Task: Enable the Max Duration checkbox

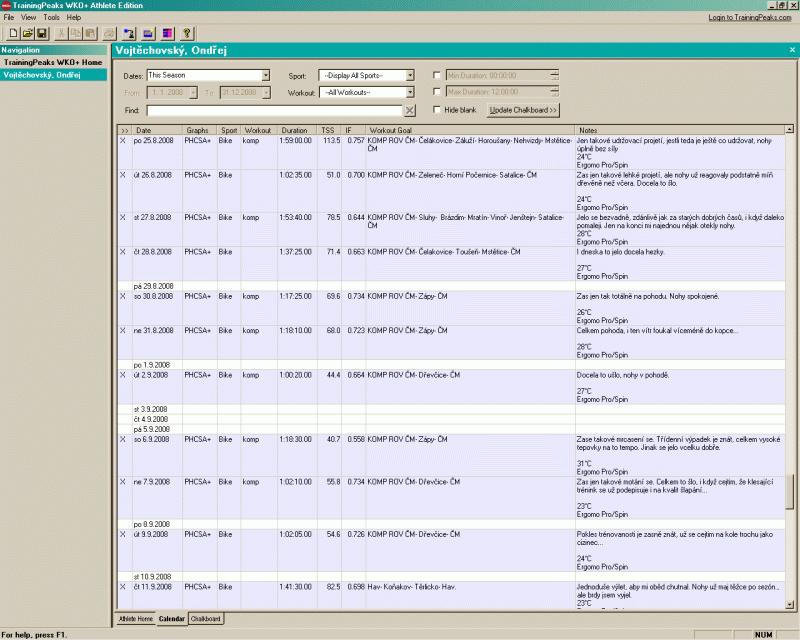Action: (437, 92)
